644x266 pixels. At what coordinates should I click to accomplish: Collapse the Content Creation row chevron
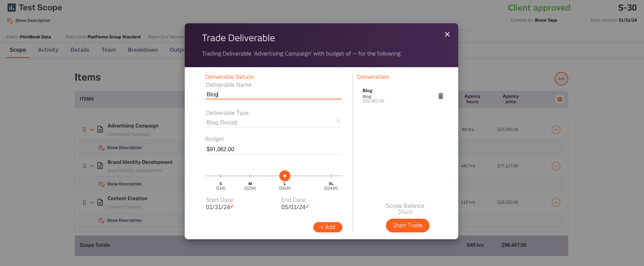coord(92,202)
